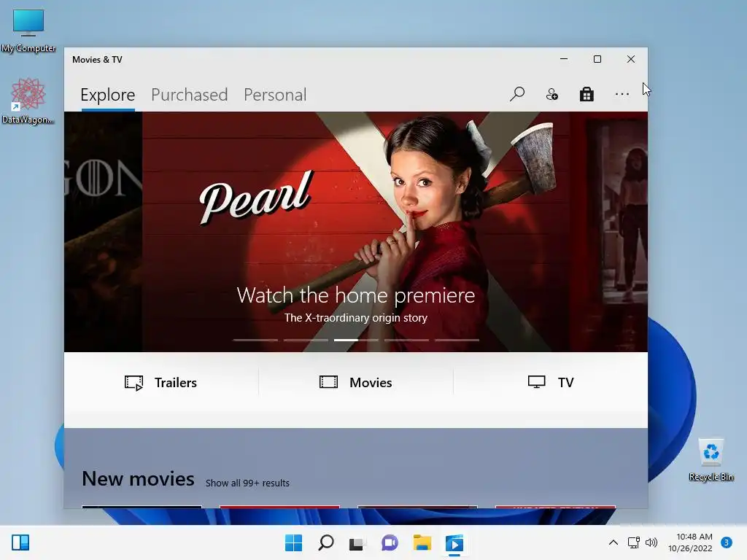Switch to the Personal tab
The width and height of the screenshot is (747, 560).
tap(275, 95)
